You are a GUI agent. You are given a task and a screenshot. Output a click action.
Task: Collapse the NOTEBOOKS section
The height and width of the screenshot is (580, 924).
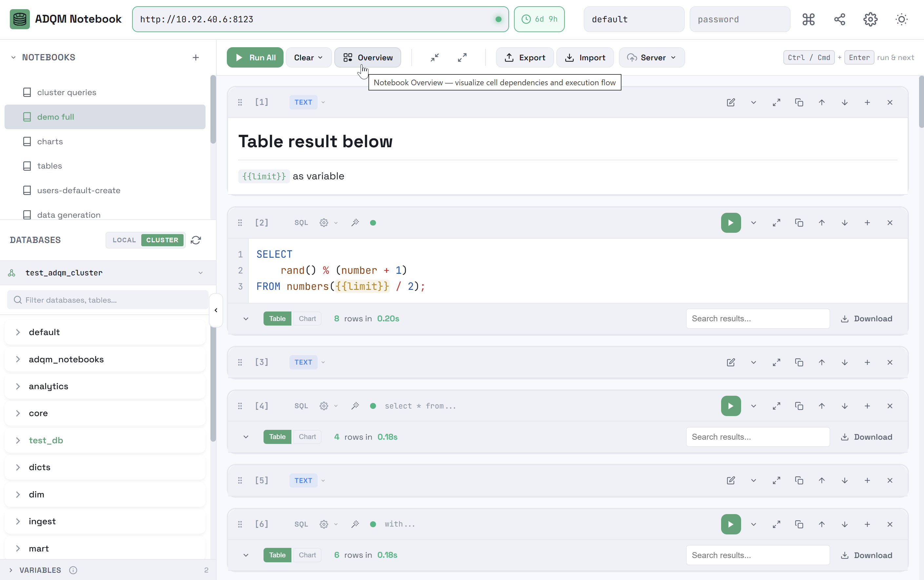(x=13, y=57)
